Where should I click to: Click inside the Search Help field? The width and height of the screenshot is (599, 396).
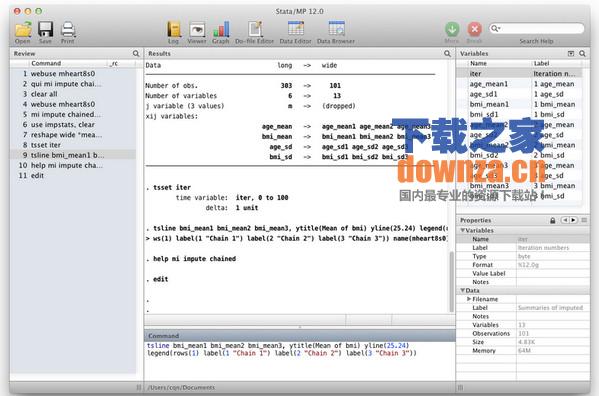536,28
